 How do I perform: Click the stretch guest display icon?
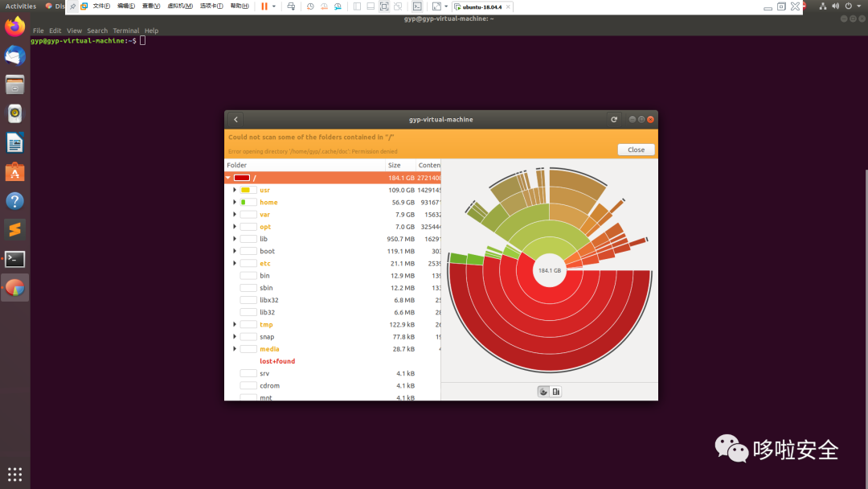[436, 6]
